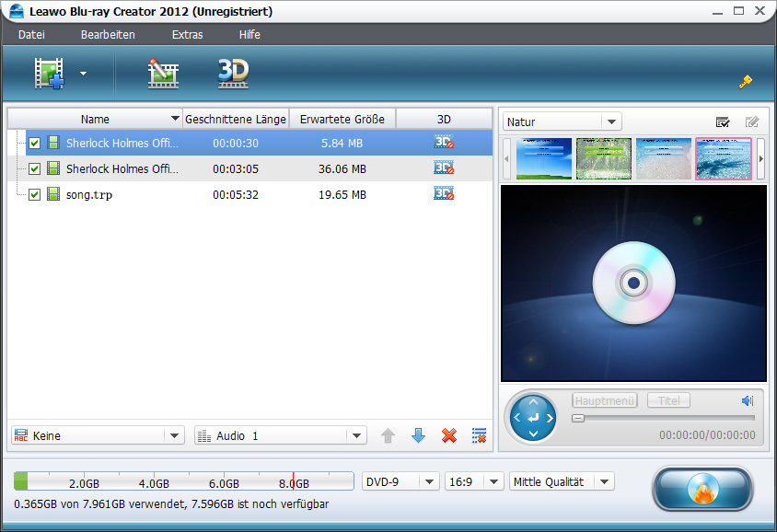
Task: Click the 3D settings toolbar icon
Action: (233, 74)
